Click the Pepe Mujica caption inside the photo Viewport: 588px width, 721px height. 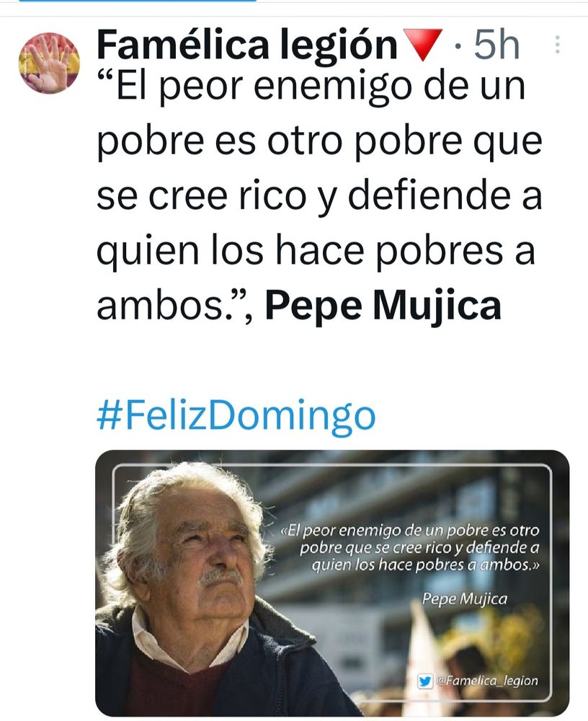pos(465,598)
